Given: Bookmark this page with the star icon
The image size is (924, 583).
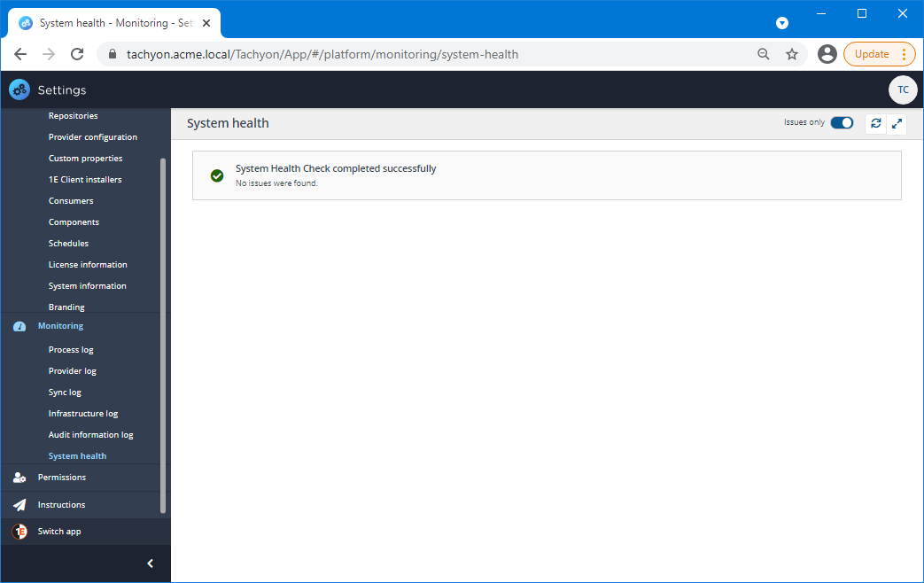Looking at the screenshot, I should pos(792,54).
